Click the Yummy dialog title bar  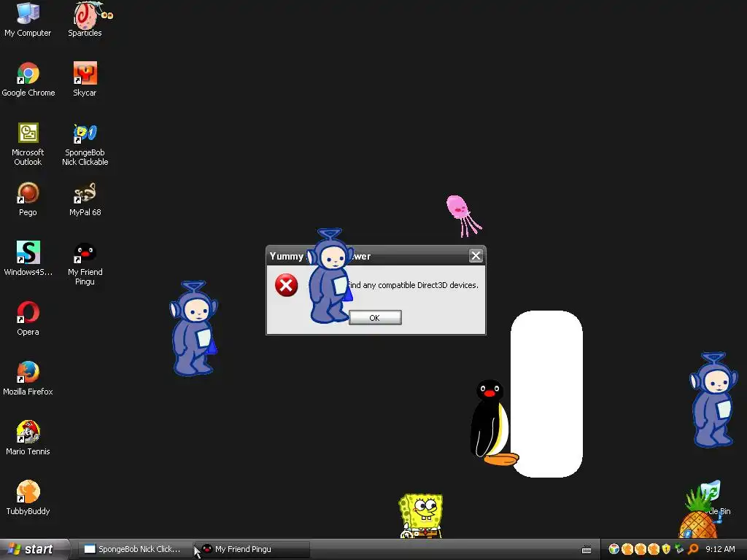pyautogui.click(x=376, y=256)
